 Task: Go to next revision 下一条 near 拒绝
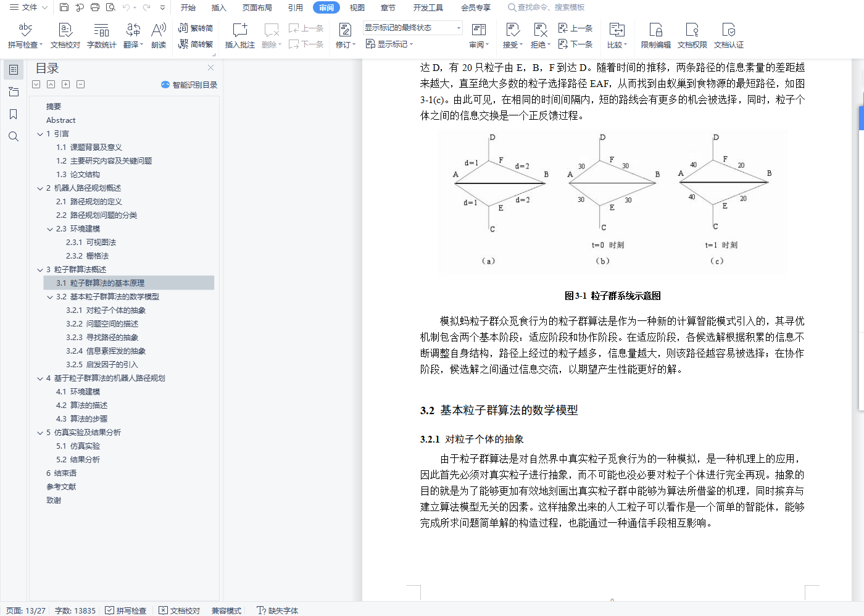[575, 44]
